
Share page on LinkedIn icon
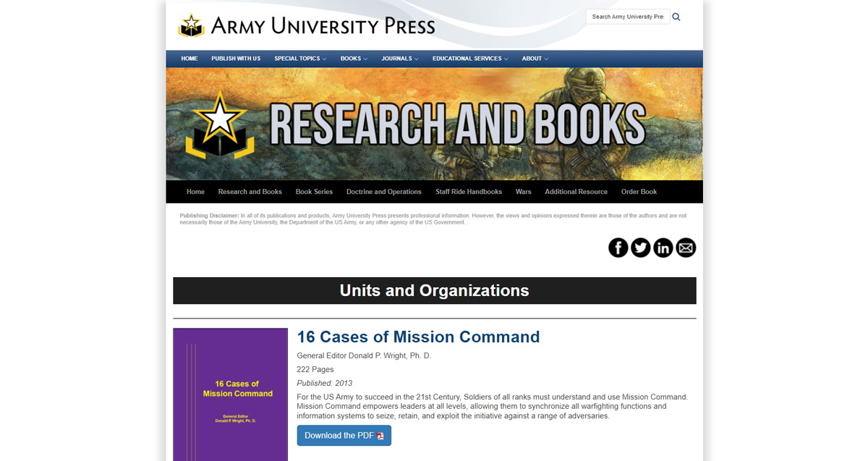click(x=663, y=248)
